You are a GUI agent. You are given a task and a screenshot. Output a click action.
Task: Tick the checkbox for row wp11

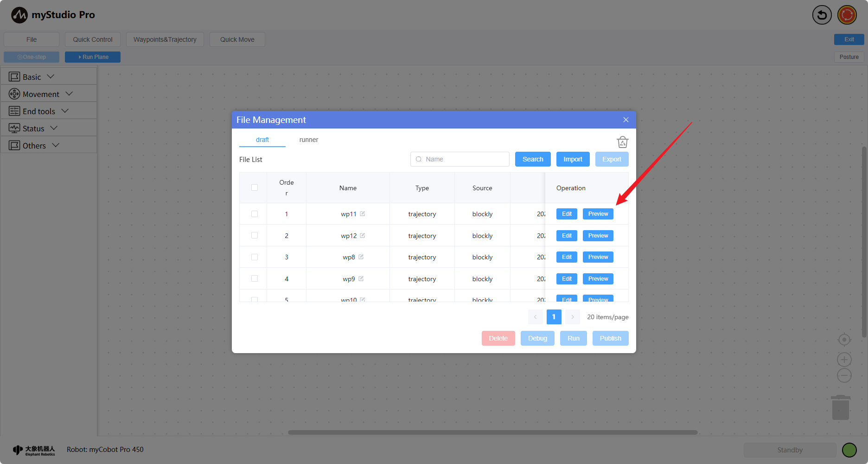[255, 214]
